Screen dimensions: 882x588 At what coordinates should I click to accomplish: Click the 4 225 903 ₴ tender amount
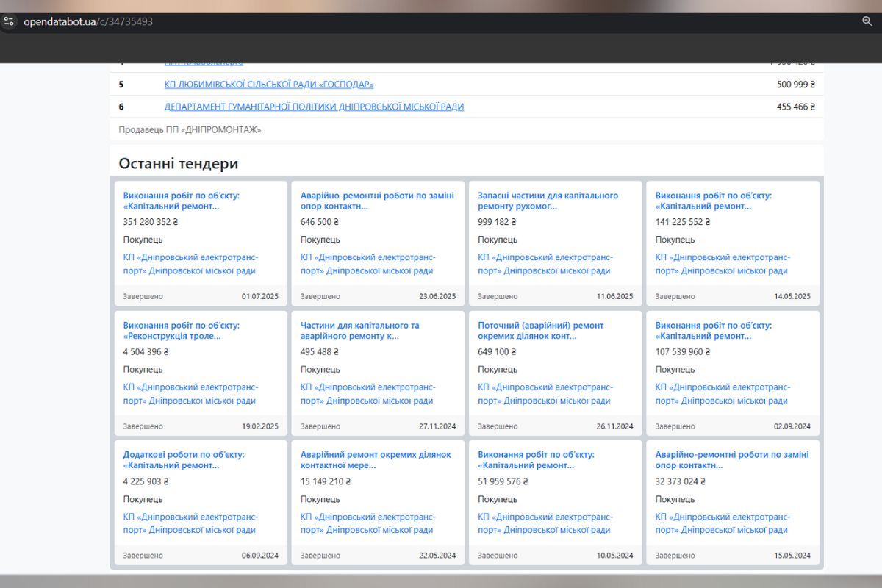tap(146, 481)
